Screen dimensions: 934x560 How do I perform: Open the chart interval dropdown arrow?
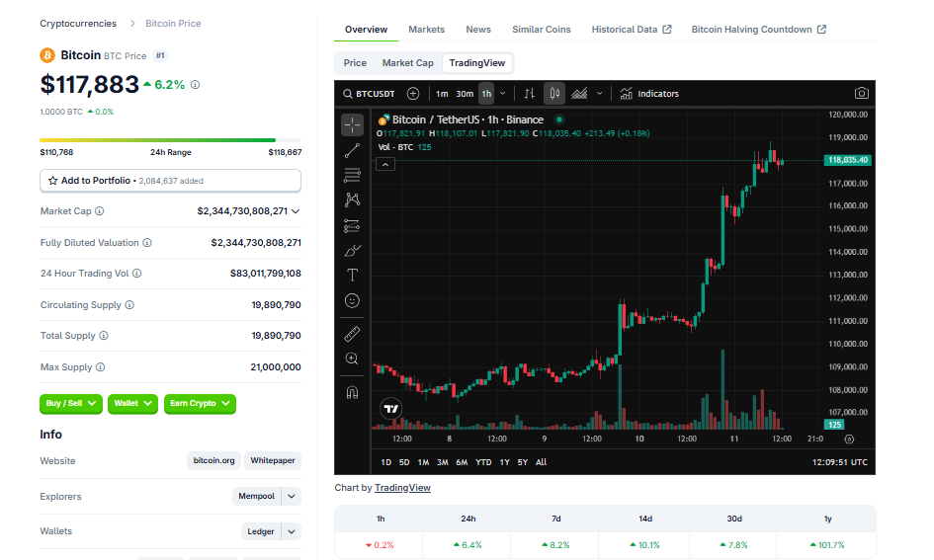click(x=503, y=94)
